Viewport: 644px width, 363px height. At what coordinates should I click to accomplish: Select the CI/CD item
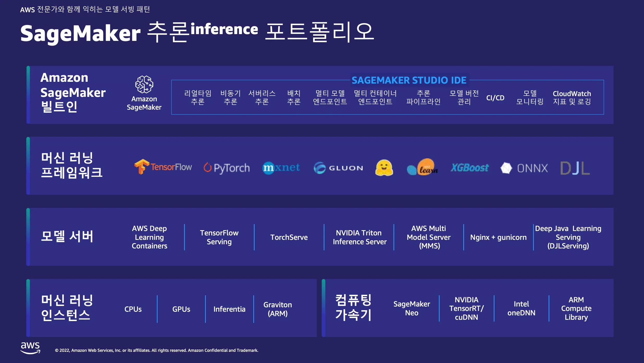click(x=495, y=98)
